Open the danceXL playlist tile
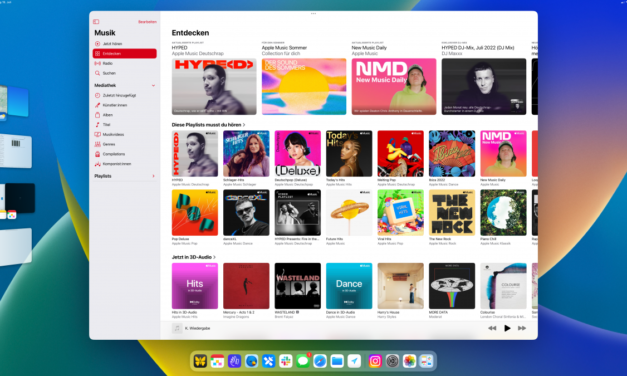627x376 pixels. pyautogui.click(x=246, y=212)
